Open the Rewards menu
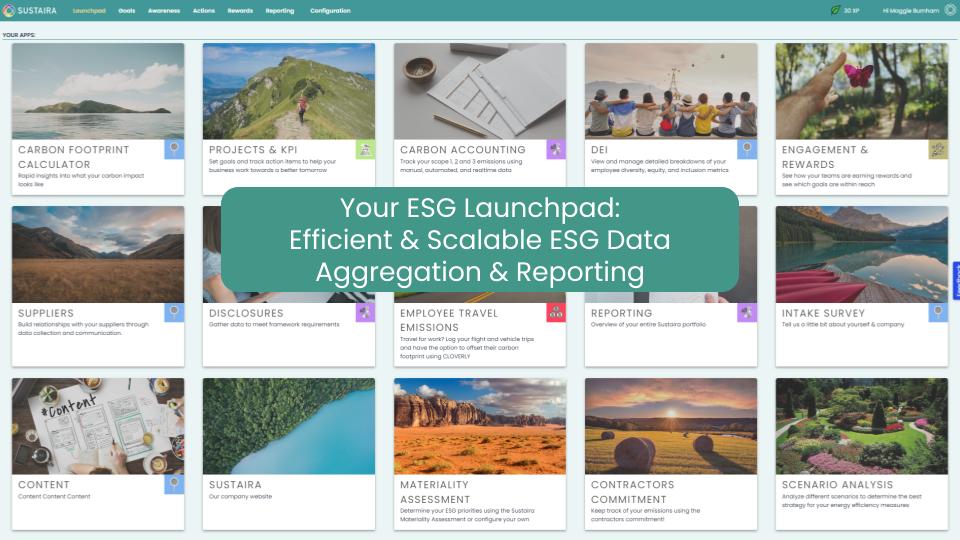Image resolution: width=960 pixels, height=540 pixels. (x=240, y=10)
